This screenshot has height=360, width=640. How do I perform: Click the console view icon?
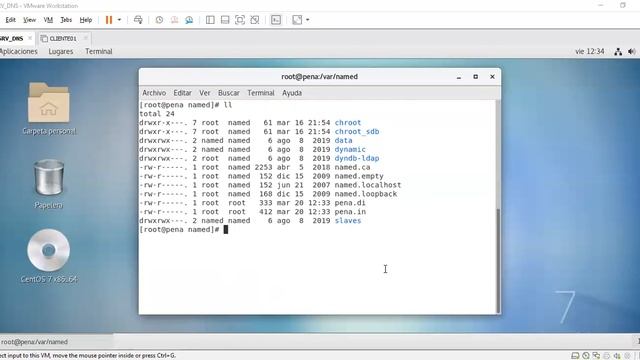276,20
